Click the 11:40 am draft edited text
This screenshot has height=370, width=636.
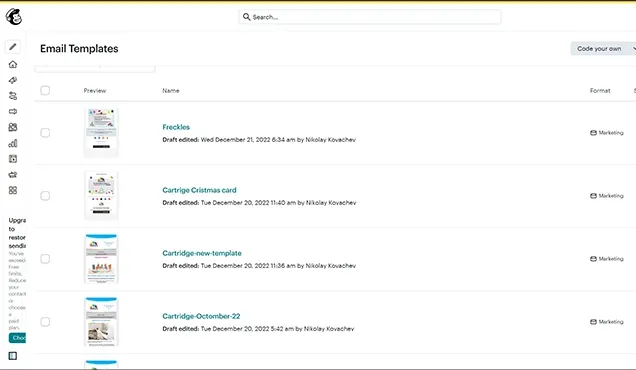coord(259,202)
